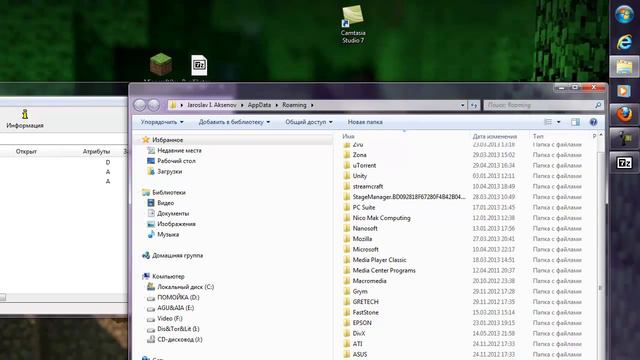This screenshot has height=360, width=640.
Task: Expand the address bar history dropdown
Action: pos(462,105)
